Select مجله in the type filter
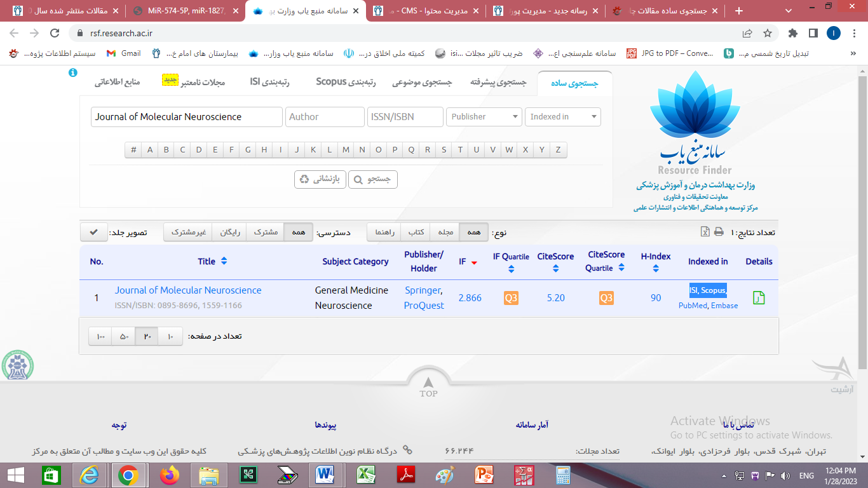868x488 pixels. coord(445,233)
